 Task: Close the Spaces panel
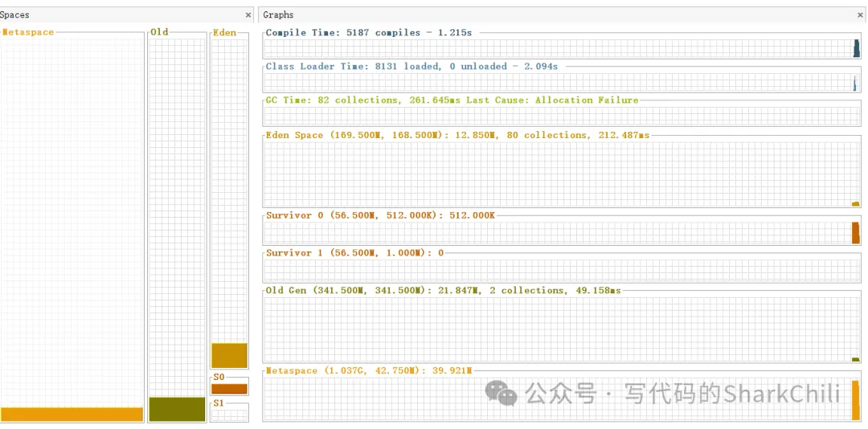tap(248, 14)
